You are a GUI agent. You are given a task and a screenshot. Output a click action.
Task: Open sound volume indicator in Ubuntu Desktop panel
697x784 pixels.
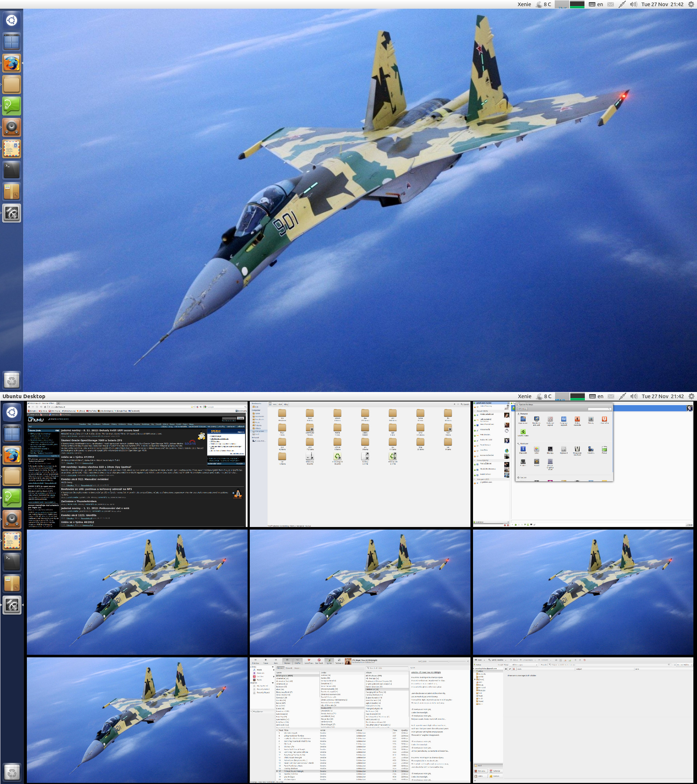point(633,396)
